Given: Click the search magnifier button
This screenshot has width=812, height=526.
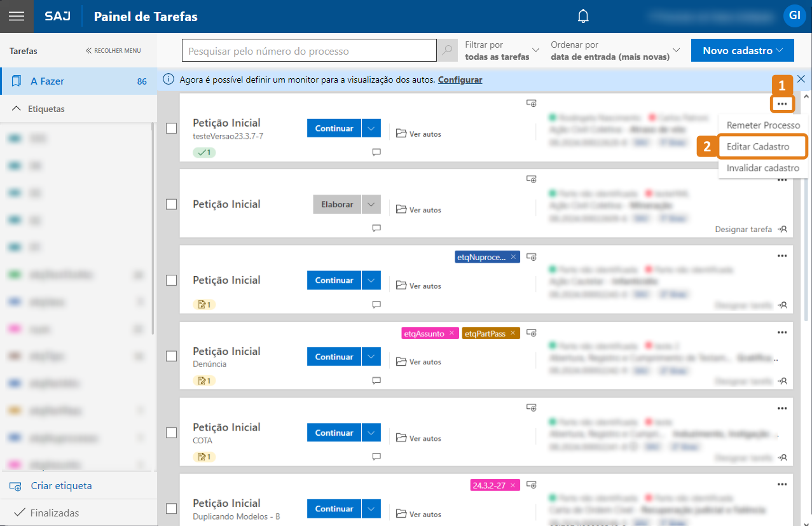Looking at the screenshot, I should 448,51.
